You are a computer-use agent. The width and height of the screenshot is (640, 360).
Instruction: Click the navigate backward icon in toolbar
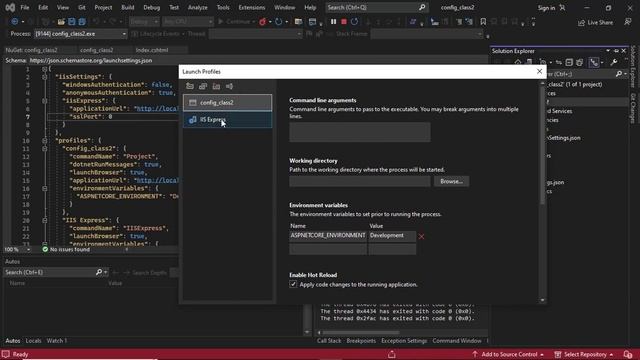coord(15,22)
